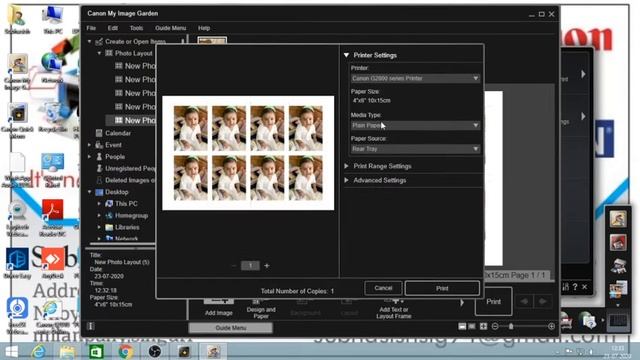640x360 pixels.
Task: Click the Unregistered People icon
Action: click(99, 168)
